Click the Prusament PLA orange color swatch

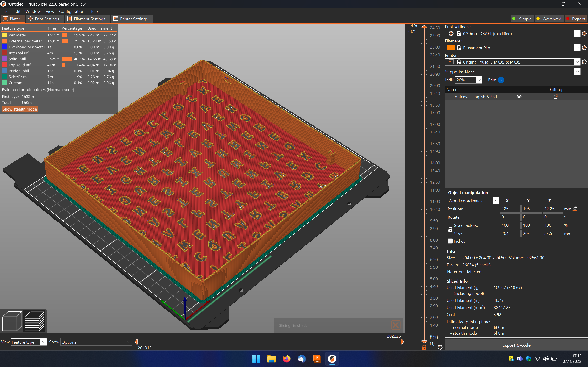pos(451,48)
